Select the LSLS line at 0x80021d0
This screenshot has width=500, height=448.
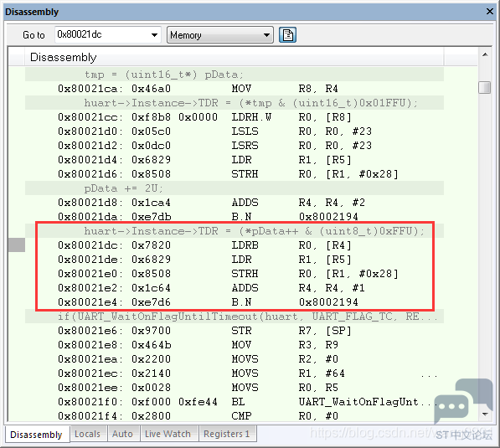coord(235,131)
